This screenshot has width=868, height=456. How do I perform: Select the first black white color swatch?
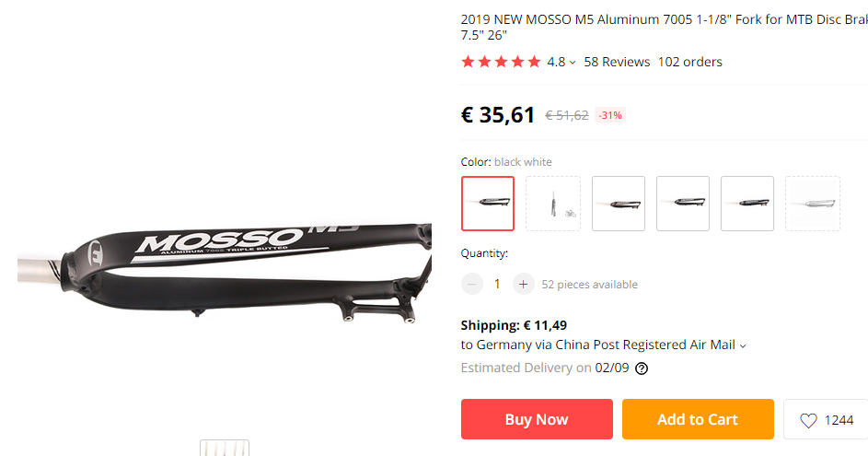(x=488, y=204)
